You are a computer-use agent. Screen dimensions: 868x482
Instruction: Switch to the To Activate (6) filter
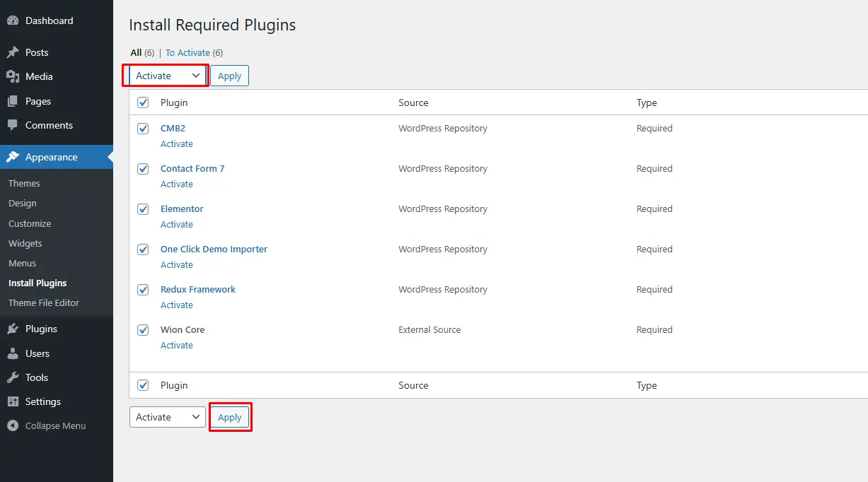click(x=195, y=52)
